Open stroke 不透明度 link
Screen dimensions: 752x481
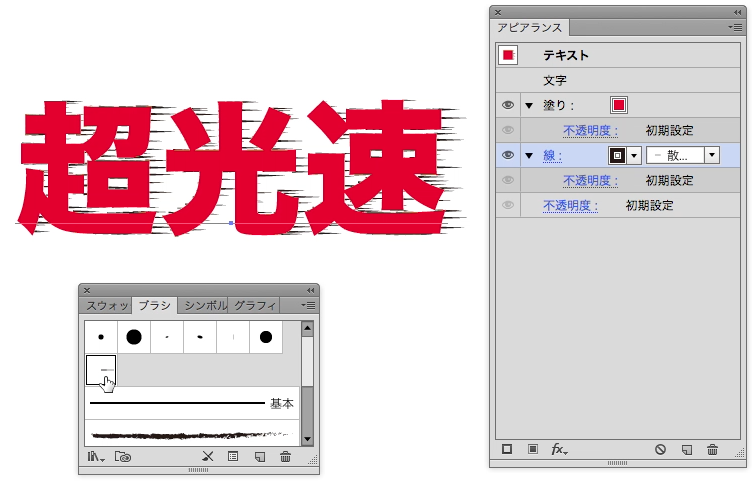(x=590, y=180)
